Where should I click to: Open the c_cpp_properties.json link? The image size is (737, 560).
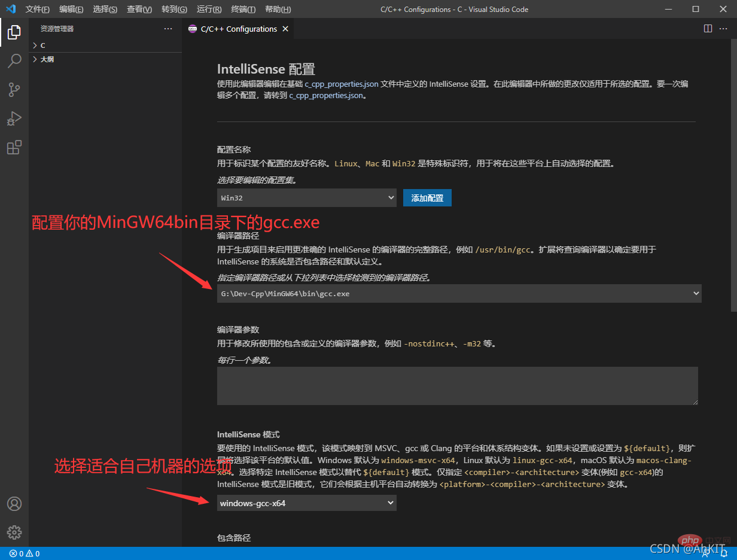(x=341, y=84)
